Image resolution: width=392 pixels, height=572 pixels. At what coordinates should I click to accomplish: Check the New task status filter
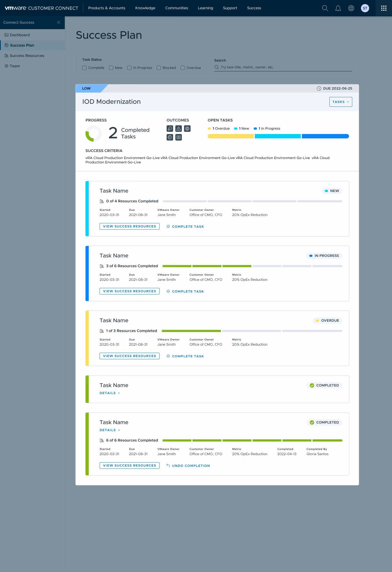[111, 68]
